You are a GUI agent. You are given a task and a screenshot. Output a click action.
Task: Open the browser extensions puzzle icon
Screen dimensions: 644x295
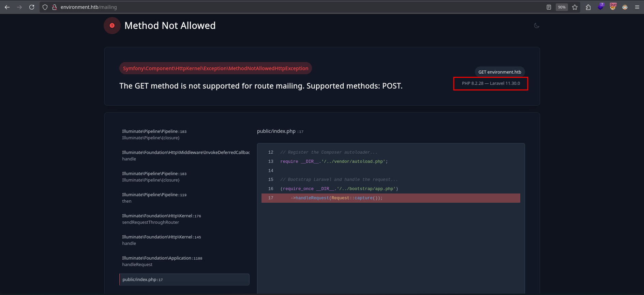[588, 7]
